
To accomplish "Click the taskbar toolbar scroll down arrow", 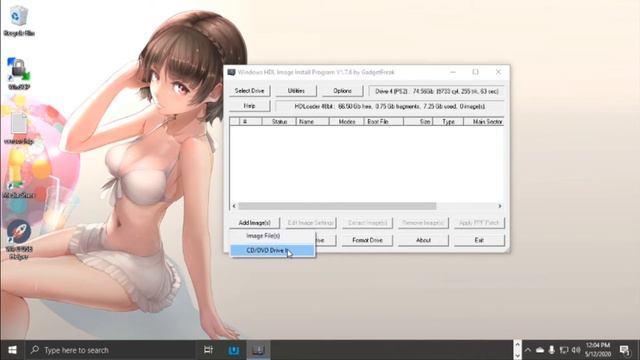I will (x=518, y=355).
